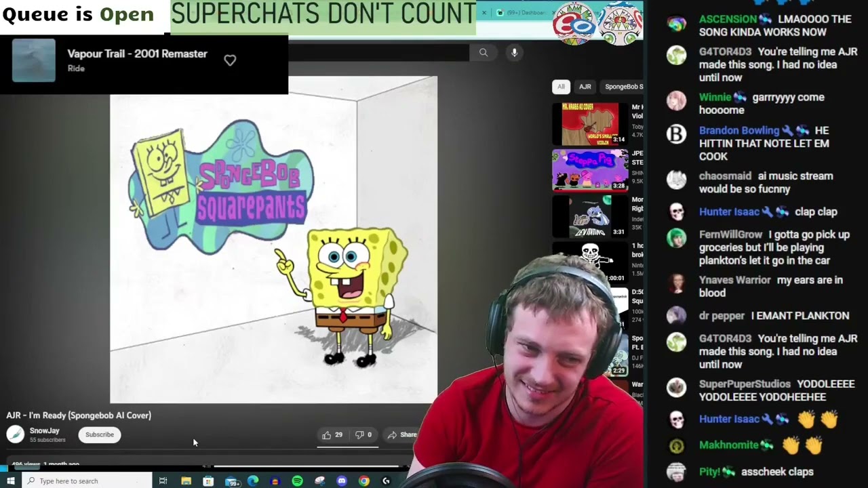Click the artist name Ride
Image resolution: width=868 pixels, height=488 pixels.
point(76,68)
